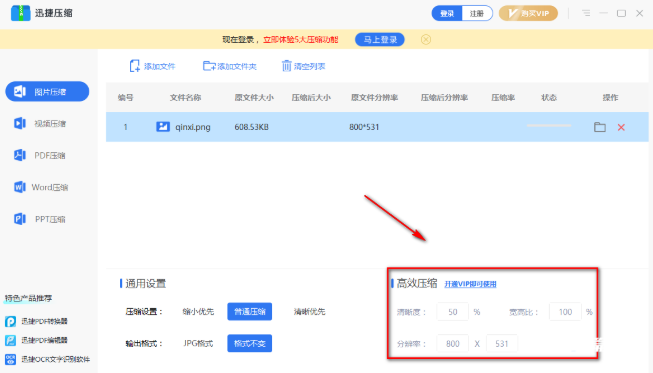Switch to PPT压缩 tab in sidebar
Screen dimensions: 653x373
pyautogui.click(x=40, y=219)
